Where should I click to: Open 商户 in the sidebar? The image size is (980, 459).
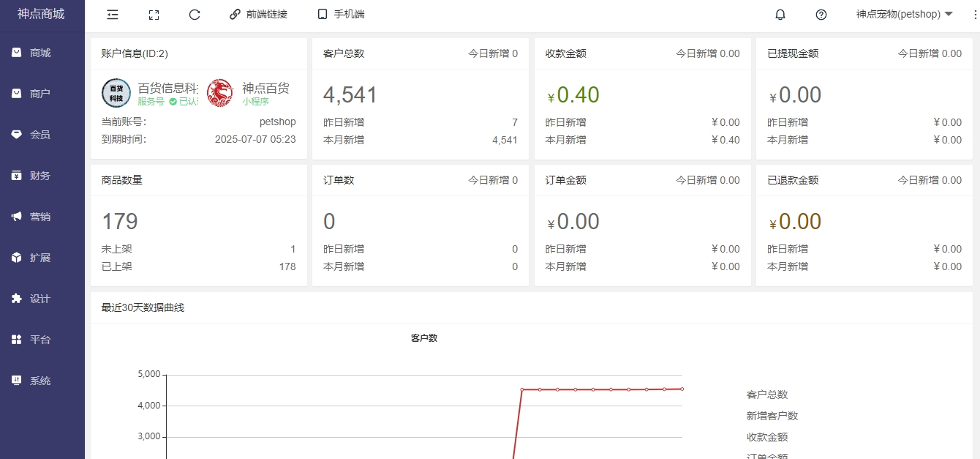click(42, 94)
